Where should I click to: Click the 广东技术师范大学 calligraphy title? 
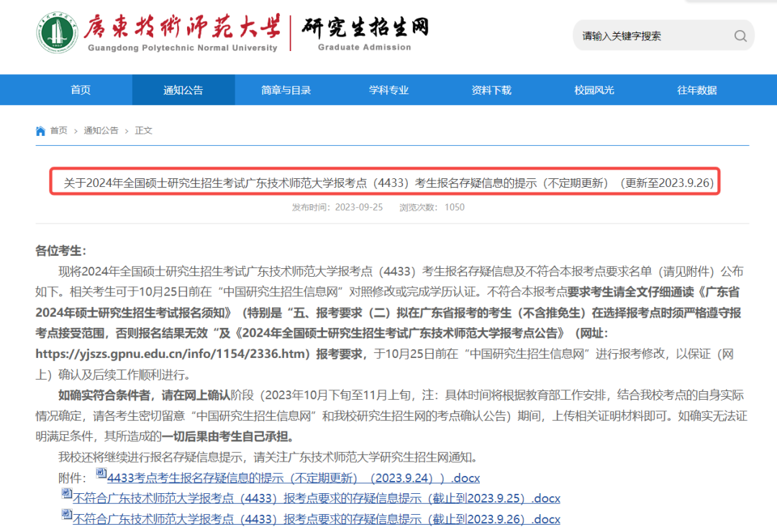[x=182, y=27]
